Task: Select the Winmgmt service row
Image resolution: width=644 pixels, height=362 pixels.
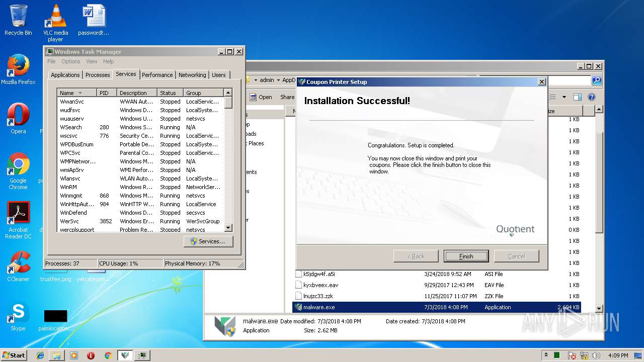Action: (140, 196)
